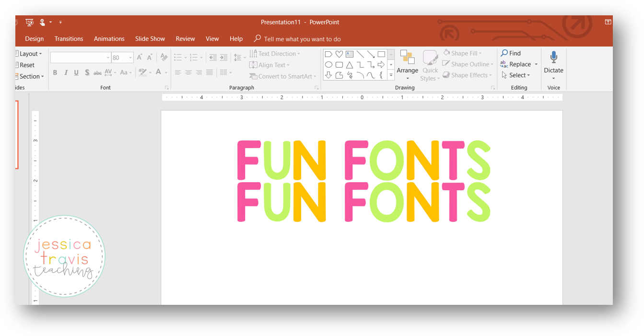Open Customize Quick Access Toolbar arrow
This screenshot has height=336, width=644.
60,22
